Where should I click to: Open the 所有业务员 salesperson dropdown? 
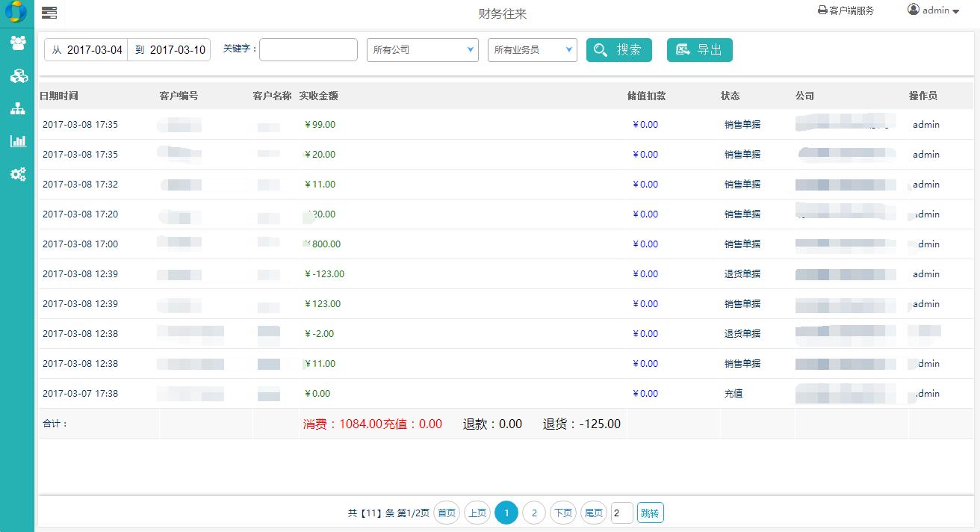tap(533, 50)
